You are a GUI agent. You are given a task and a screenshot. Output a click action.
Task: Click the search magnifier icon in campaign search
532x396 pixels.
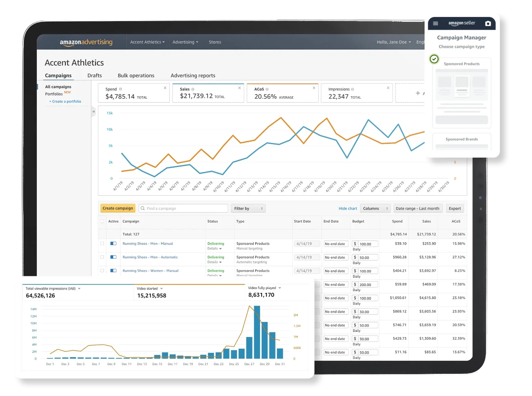pos(143,208)
